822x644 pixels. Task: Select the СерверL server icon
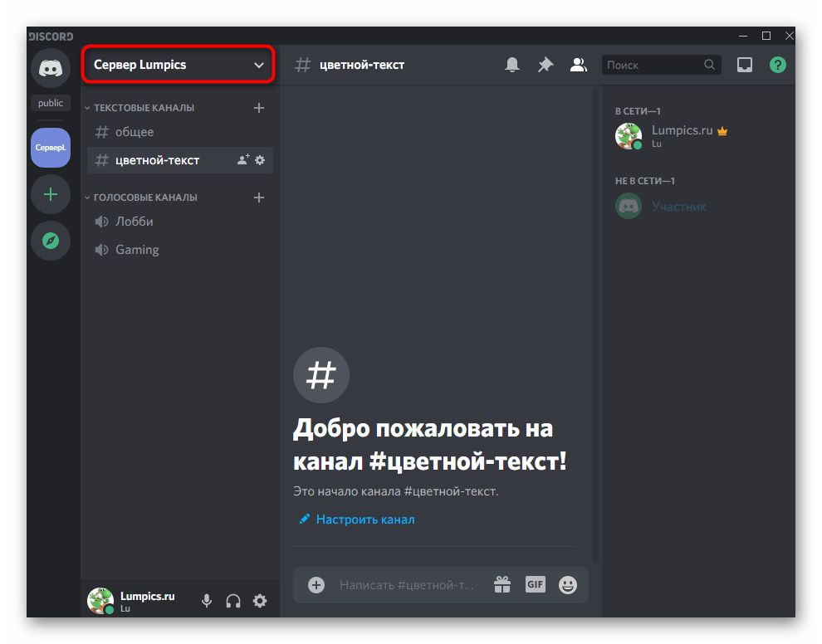51,148
